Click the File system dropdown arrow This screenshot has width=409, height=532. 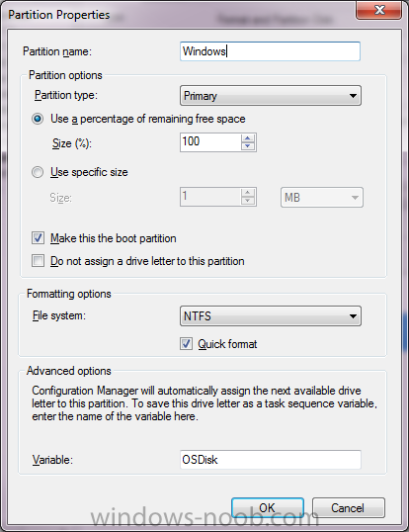pyautogui.click(x=353, y=316)
